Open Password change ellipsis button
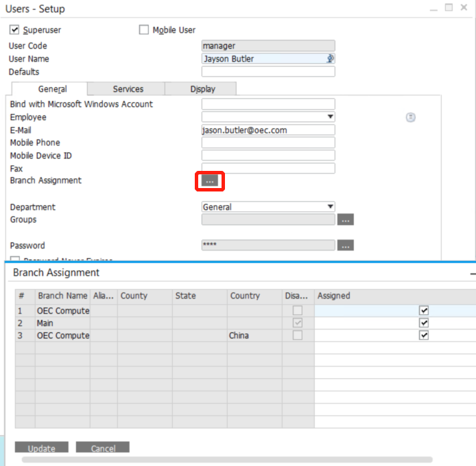Viewport: 476px width, 466px height. pos(346,245)
